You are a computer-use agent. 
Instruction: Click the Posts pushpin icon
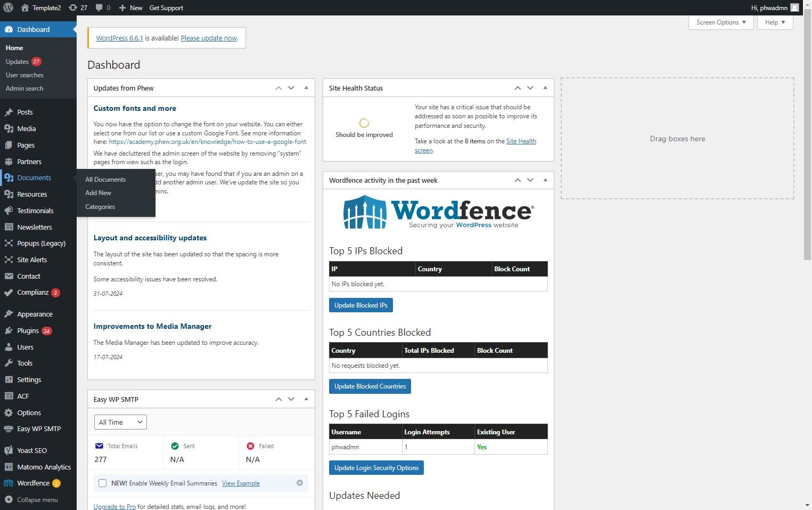click(x=9, y=112)
